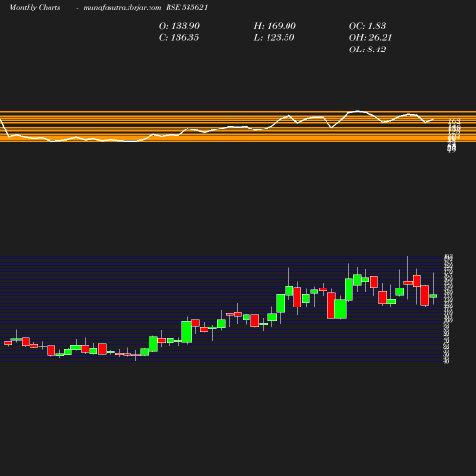Click the candlestick with the tallest upper wick
476x476 pixels.
coord(407,282)
